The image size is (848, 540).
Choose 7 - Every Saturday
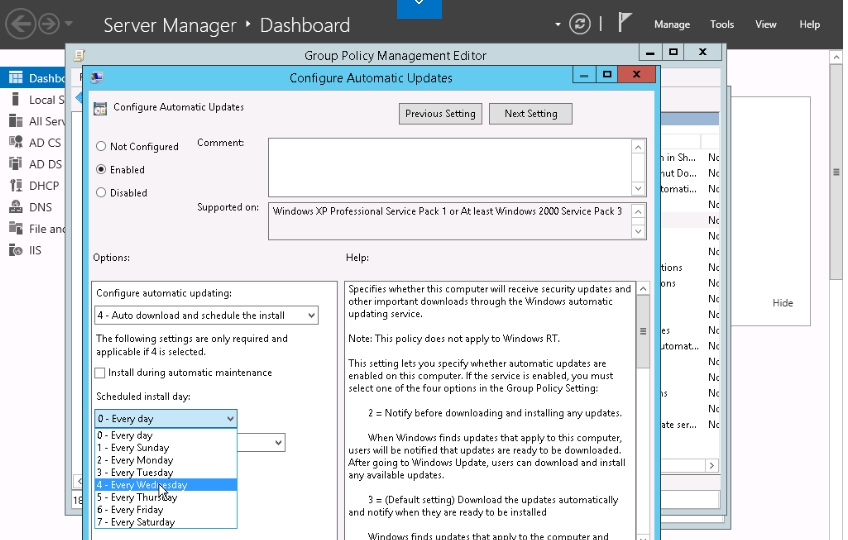point(166,522)
